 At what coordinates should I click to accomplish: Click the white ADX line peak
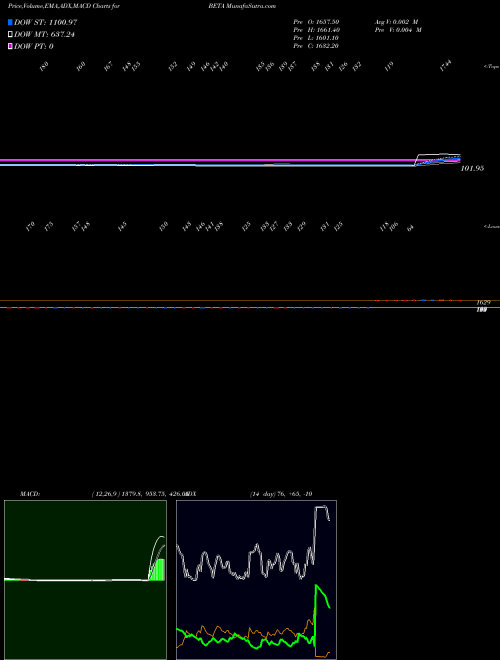(322, 507)
